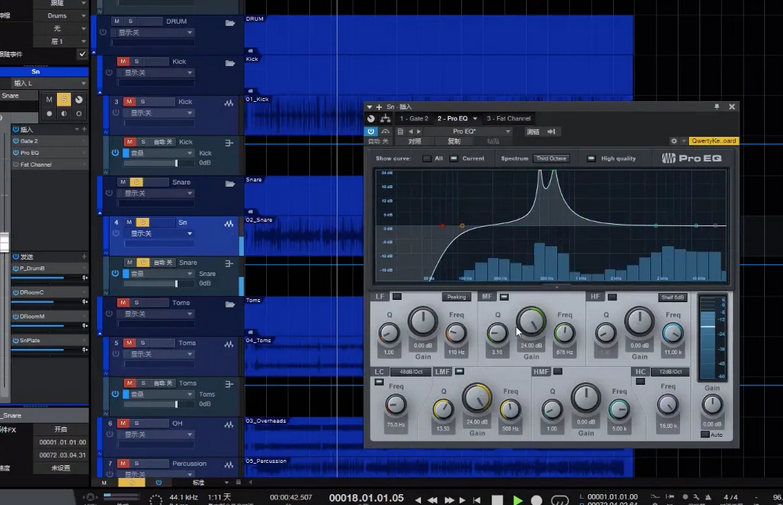Screen dimensions: 783x505
Task: Enable the LF band toggle
Action: point(397,297)
